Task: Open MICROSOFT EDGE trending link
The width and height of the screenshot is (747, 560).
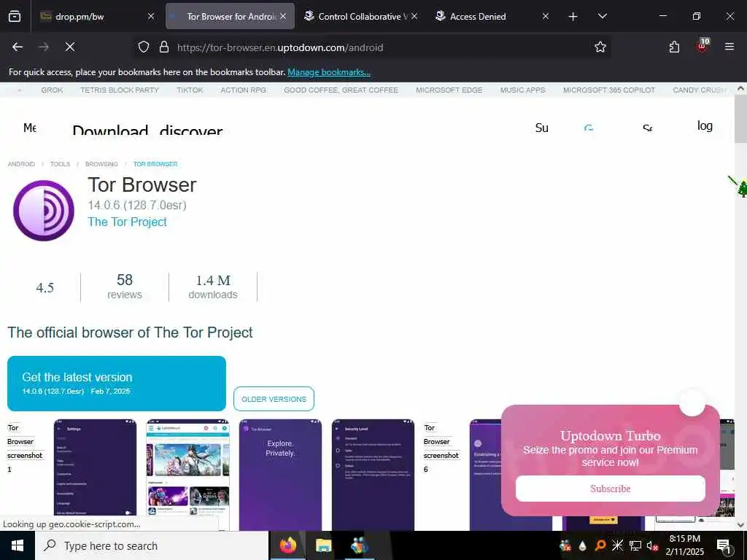Action: (x=449, y=90)
